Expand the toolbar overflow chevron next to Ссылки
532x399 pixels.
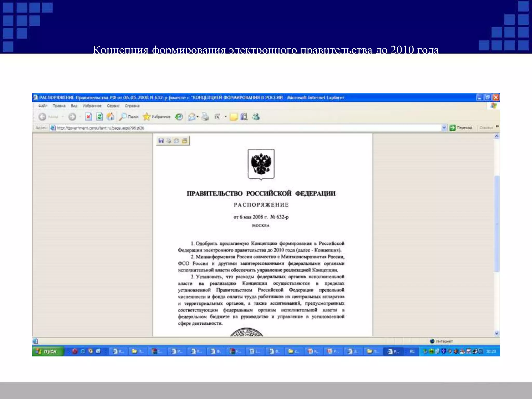pyautogui.click(x=497, y=126)
